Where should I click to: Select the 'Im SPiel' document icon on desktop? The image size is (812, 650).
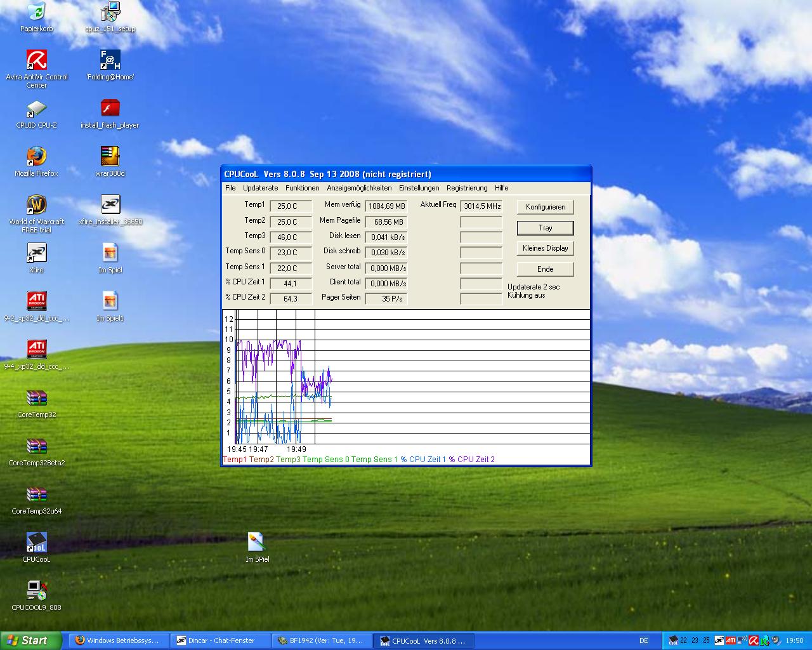click(257, 548)
